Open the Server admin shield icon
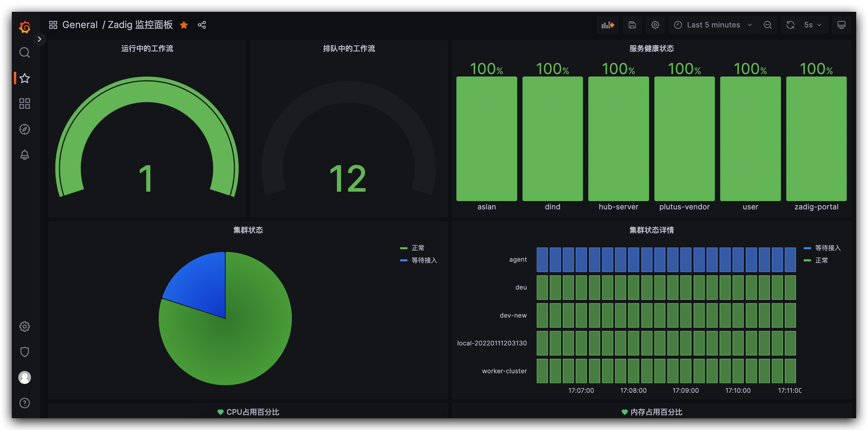Image resolution: width=868 pixels, height=430 pixels. pos(24,352)
